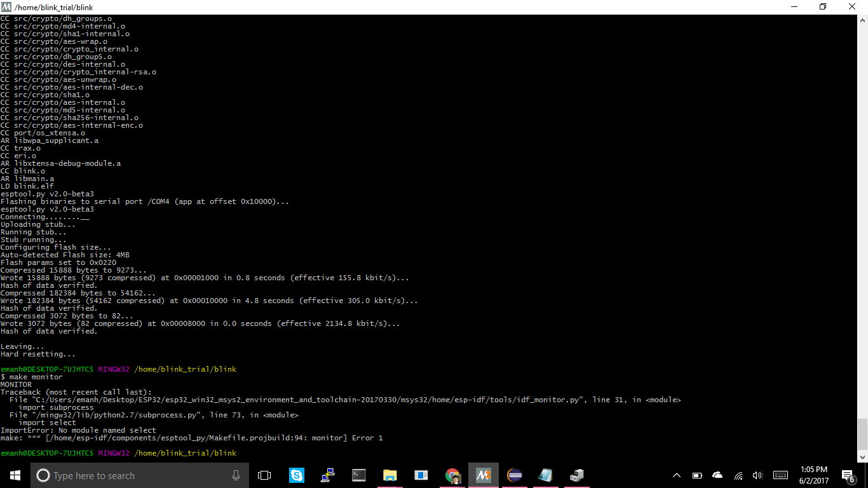Open File Explorer from the taskbar
This screenshot has width=868, height=488.
pyautogui.click(x=390, y=475)
